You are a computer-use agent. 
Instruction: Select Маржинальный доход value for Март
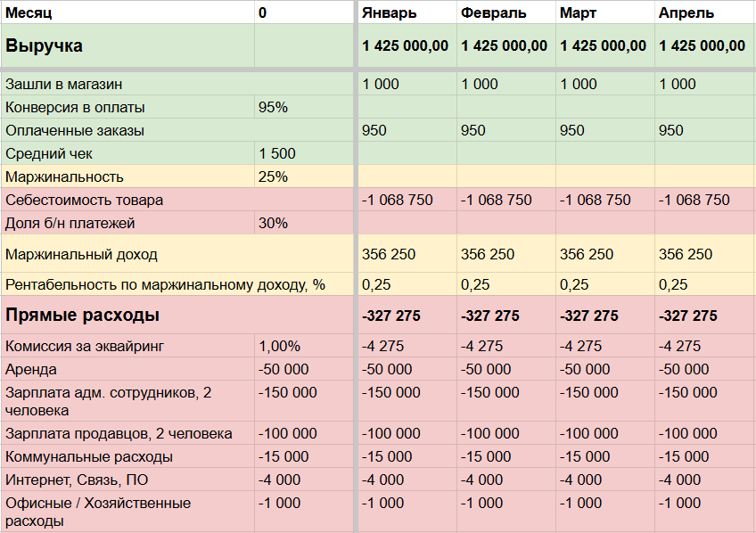(x=604, y=254)
